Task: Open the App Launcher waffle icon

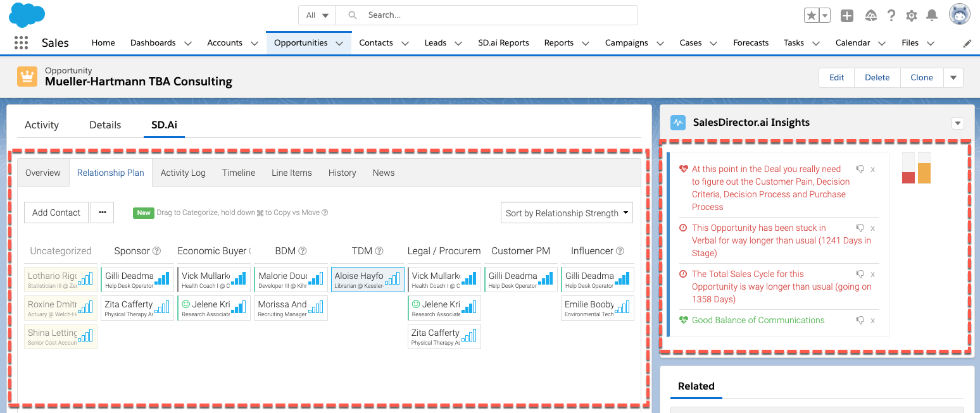Action: [x=21, y=42]
